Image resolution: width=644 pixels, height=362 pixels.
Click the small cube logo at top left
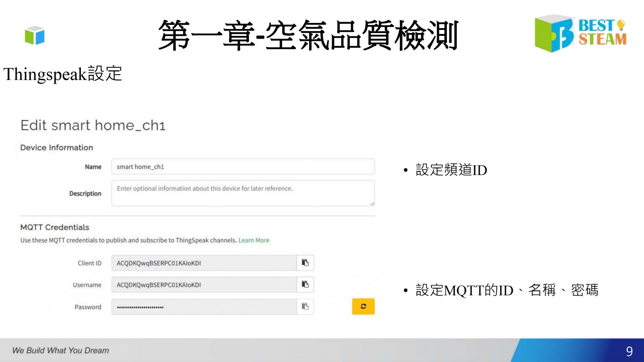click(35, 35)
